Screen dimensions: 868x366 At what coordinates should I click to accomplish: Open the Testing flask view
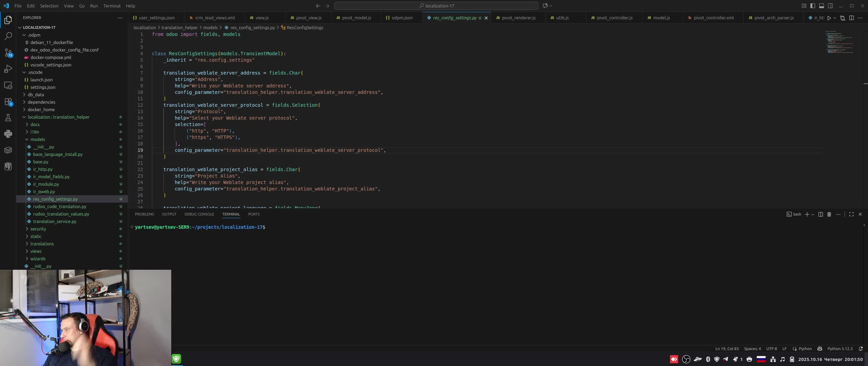pyautogui.click(x=8, y=118)
